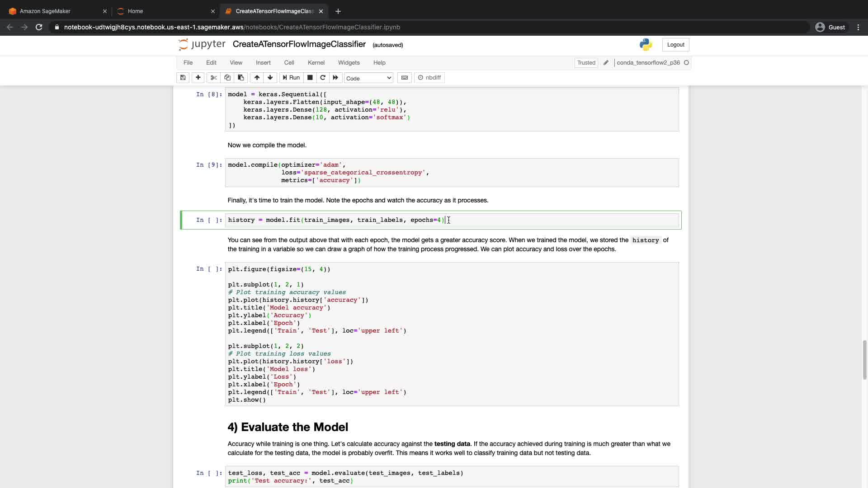
Task: Restart kernel and rerun all icon
Action: (x=335, y=78)
